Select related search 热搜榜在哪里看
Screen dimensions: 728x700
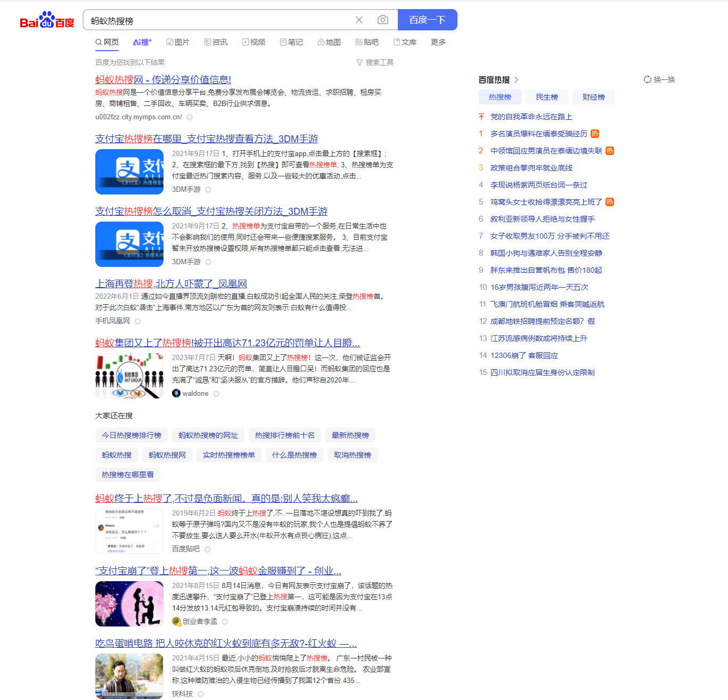128,475
